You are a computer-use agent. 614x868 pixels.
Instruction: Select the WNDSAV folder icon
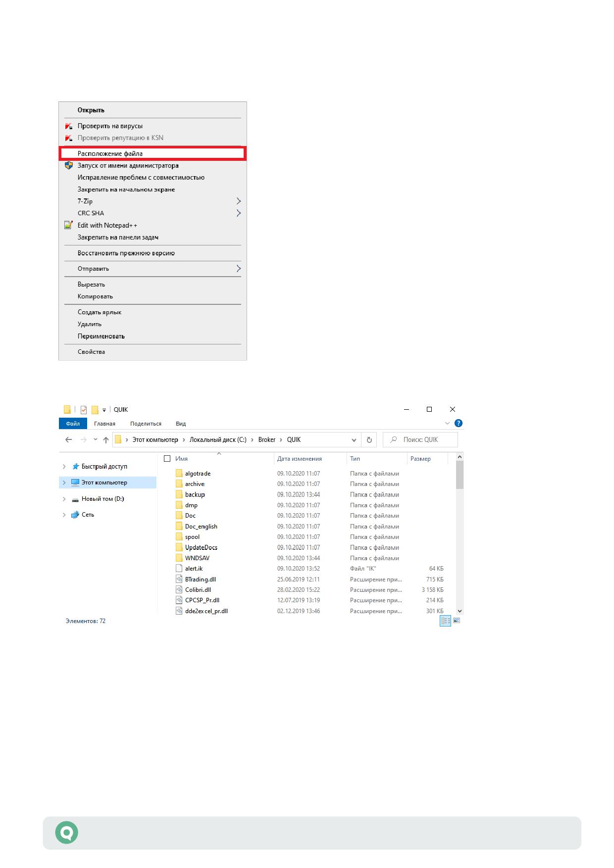[x=179, y=558]
